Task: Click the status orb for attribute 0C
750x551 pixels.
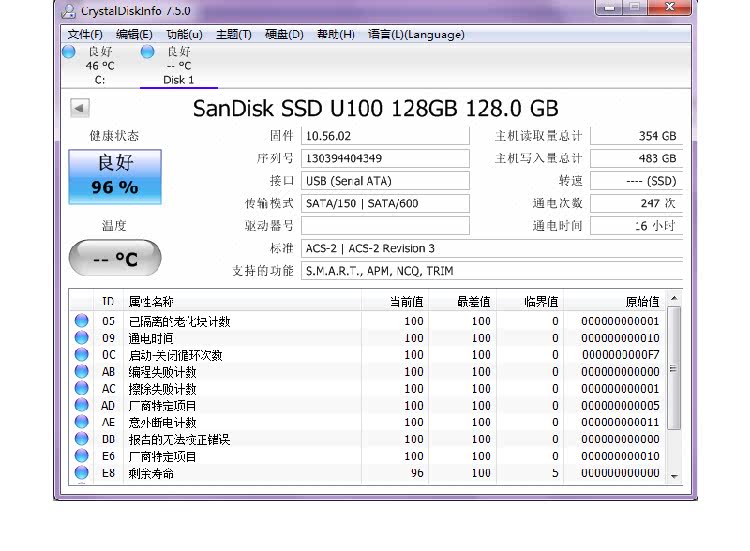Action: point(82,354)
